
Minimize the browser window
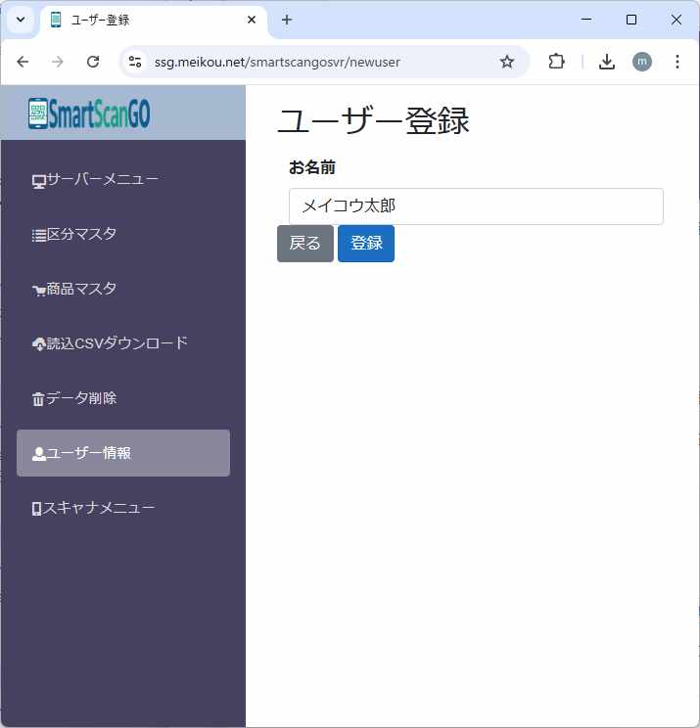pyautogui.click(x=586, y=20)
